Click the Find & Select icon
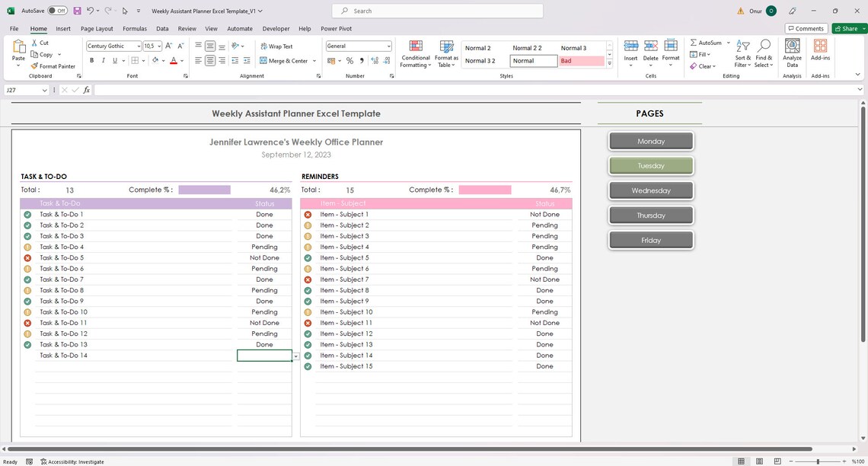 763,53
